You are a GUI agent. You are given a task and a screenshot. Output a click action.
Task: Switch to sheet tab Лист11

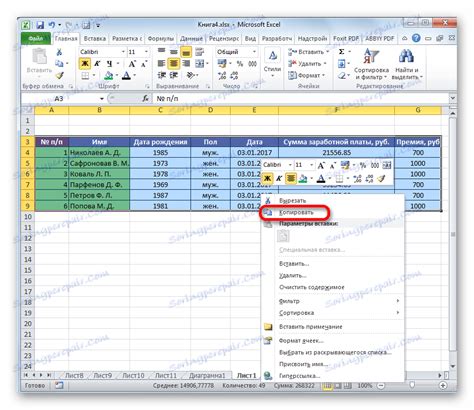(166, 375)
